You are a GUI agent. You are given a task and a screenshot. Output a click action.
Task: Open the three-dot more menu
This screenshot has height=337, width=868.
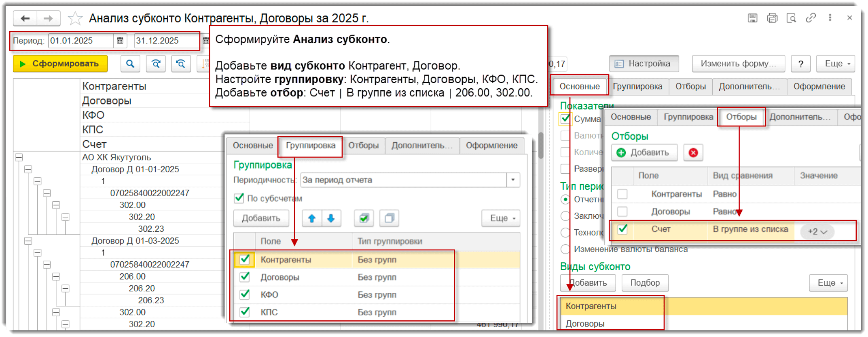click(x=830, y=18)
